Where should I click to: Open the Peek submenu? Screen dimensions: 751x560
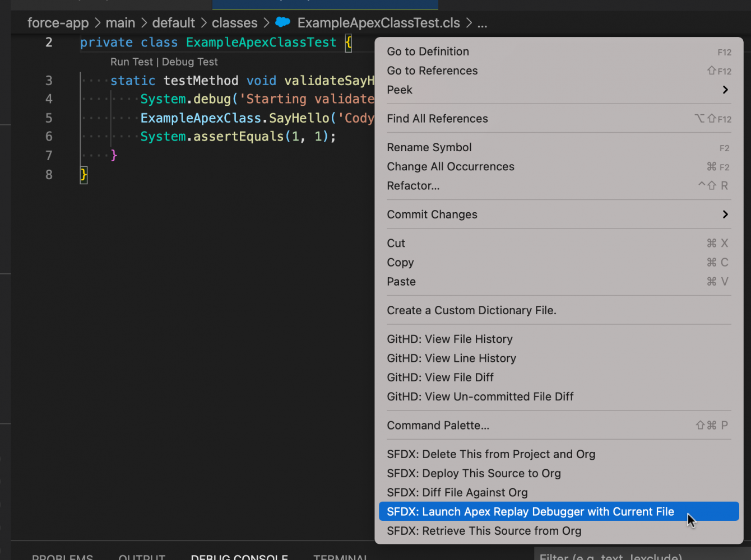coord(559,90)
